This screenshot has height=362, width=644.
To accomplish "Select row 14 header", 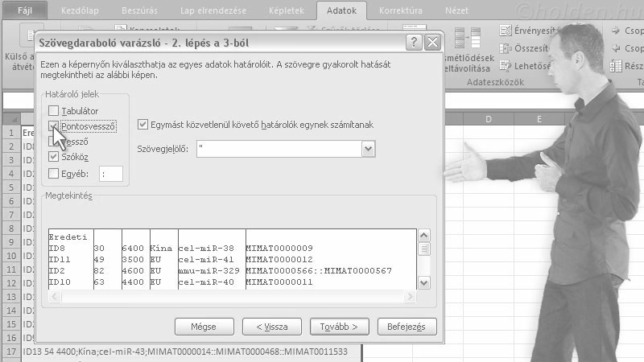I will pos(11,311).
